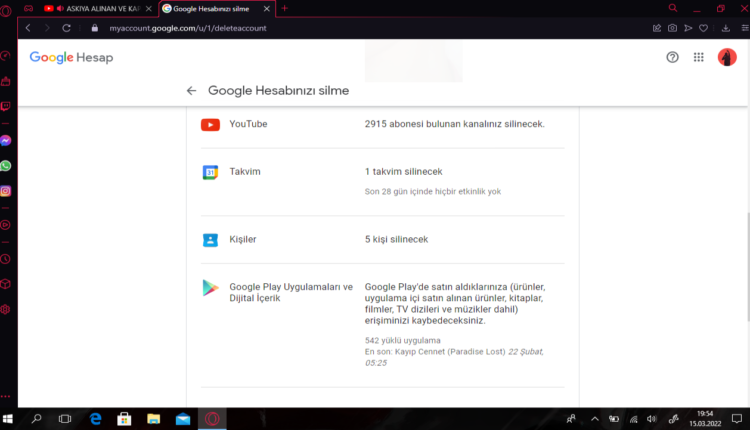Click the back arrow beside 'Google Hesabınızı silme'

coord(191,90)
